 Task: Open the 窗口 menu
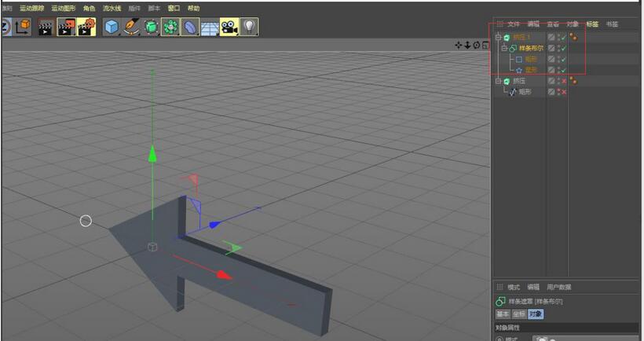(174, 8)
